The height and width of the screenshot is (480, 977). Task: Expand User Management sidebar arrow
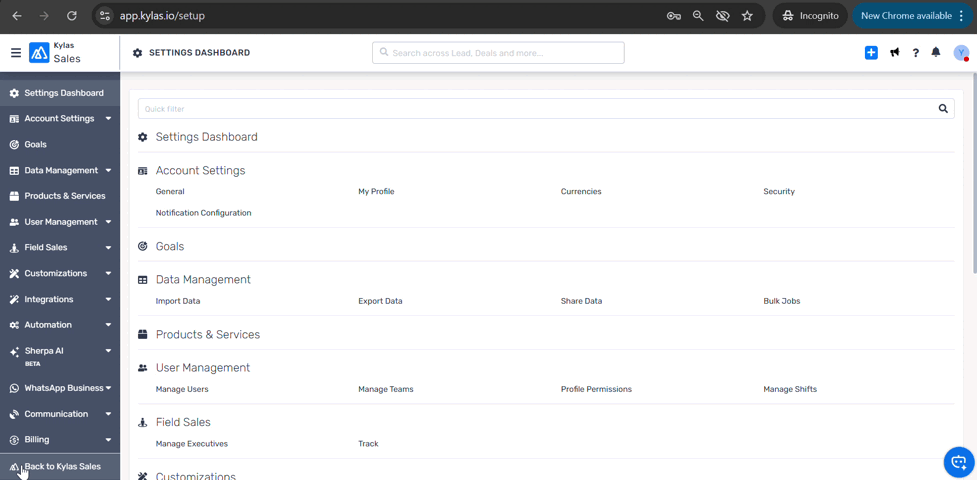(x=108, y=222)
